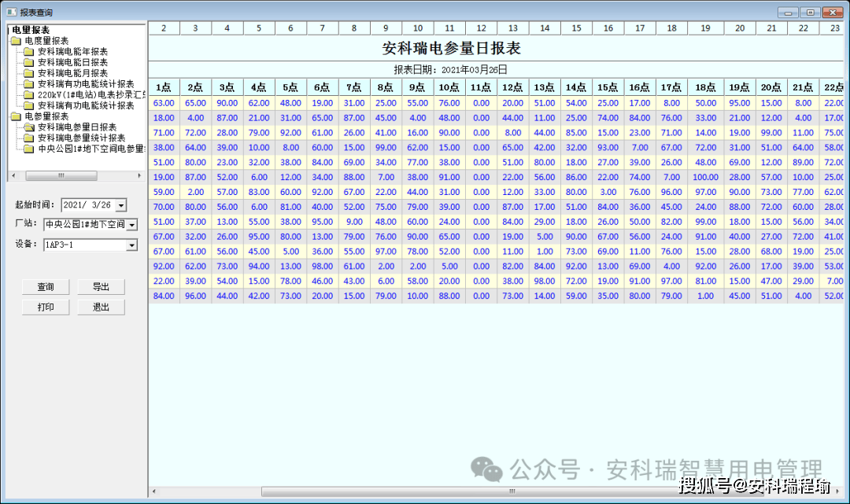The width and height of the screenshot is (850, 504).
Task: Click the 1点 hour header cell
Action: [164, 87]
